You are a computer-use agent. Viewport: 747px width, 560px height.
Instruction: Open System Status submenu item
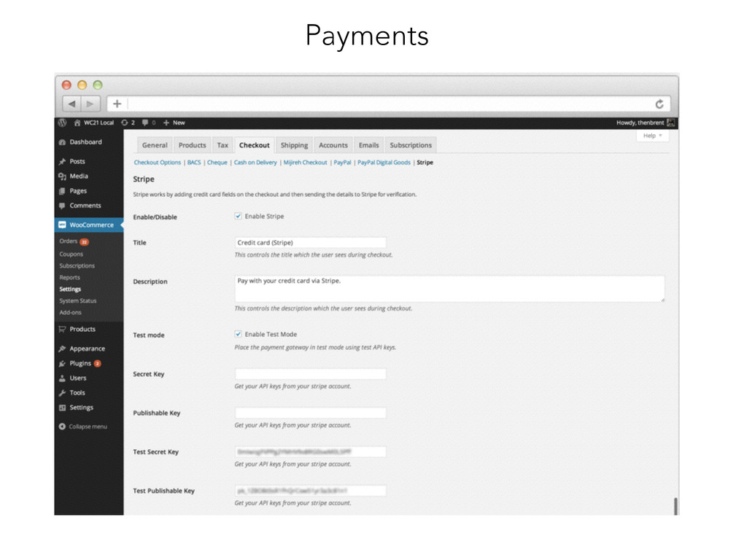pyautogui.click(x=77, y=301)
